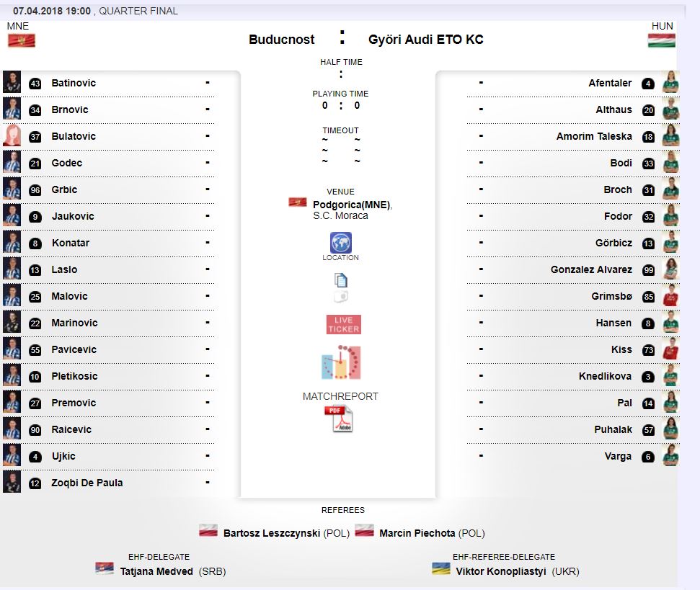Image resolution: width=700 pixels, height=590 pixels.
Task: Download the match report PDF icon
Action: click(338, 419)
